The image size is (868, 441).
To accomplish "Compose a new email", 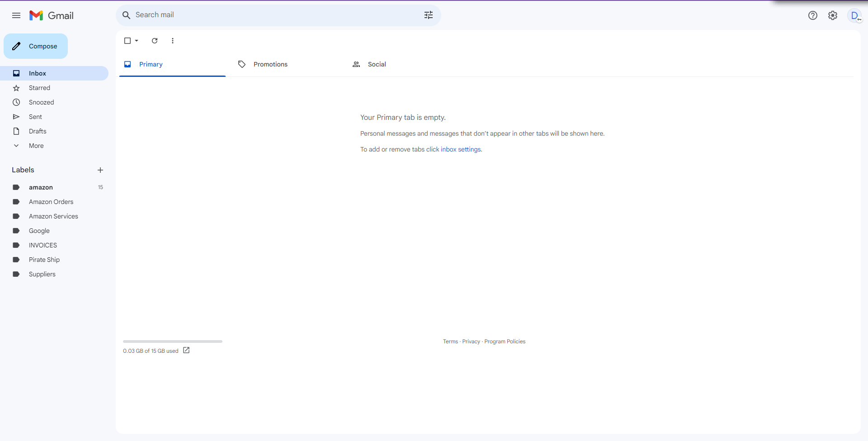I will coord(36,46).
